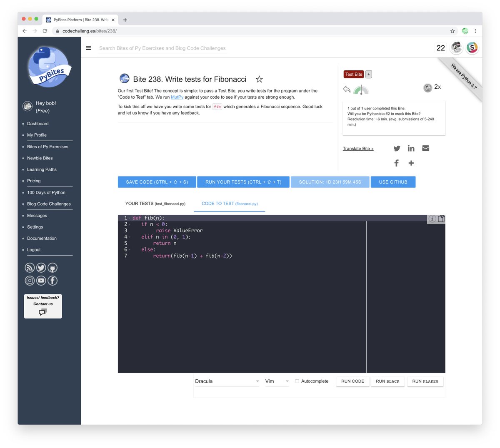Screen dimensions: 500x448
Task: Click the plus more-sharing icon
Action: [x=411, y=163]
